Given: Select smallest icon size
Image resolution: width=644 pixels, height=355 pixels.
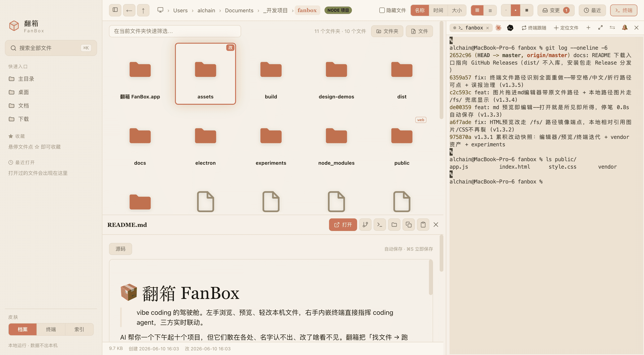Looking at the screenshot, I should pos(506,10).
